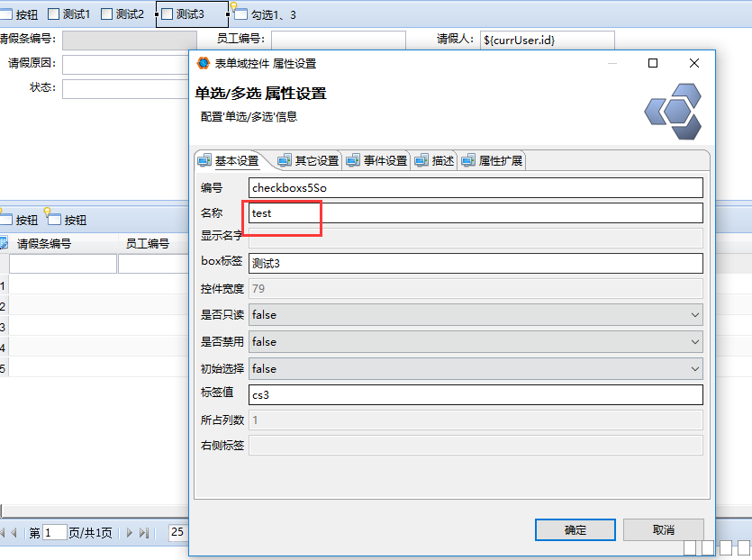752x560 pixels.
Task: Click the 属性扩展 tab icon
Action: click(468, 161)
